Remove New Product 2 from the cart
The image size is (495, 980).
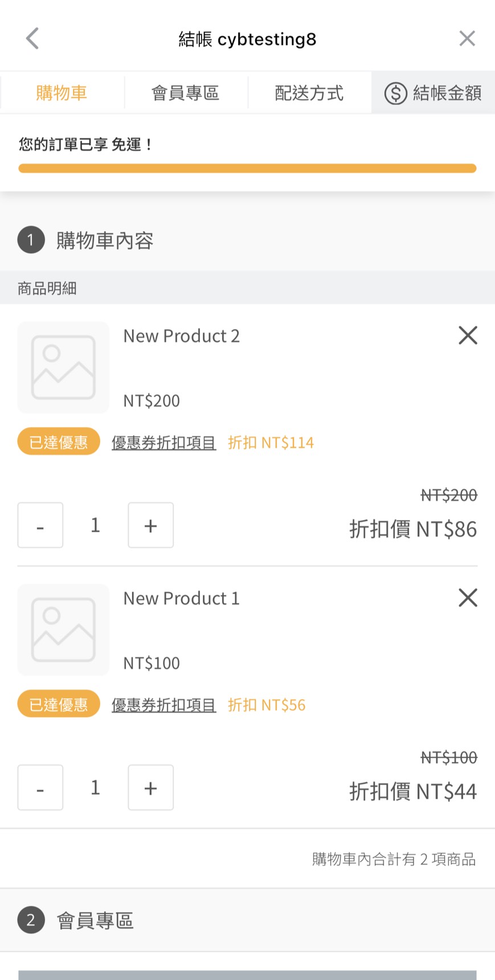click(x=468, y=335)
